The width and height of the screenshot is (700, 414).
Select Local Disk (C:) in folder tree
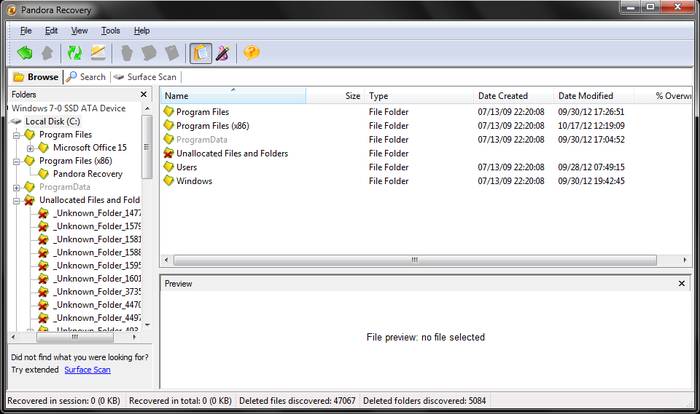click(53, 121)
